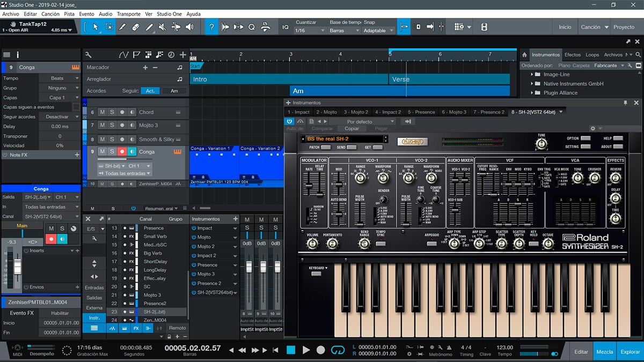This screenshot has width=644, height=362.
Task: Open the Por defecto preset dropdown
Action: coord(363,121)
